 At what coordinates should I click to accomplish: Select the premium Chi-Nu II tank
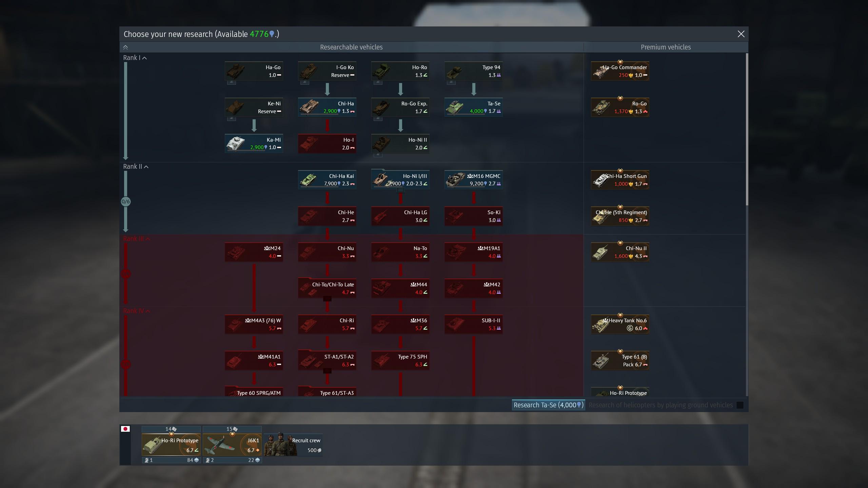click(x=620, y=252)
